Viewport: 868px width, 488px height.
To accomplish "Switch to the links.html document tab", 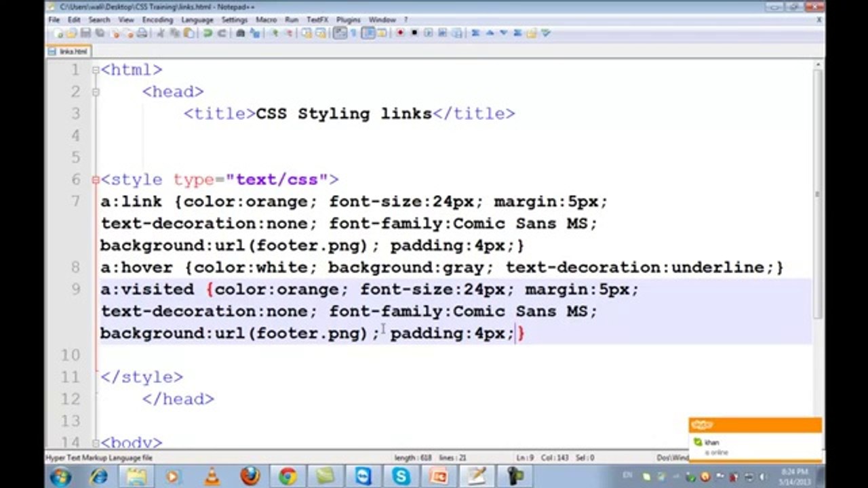I will coord(69,52).
